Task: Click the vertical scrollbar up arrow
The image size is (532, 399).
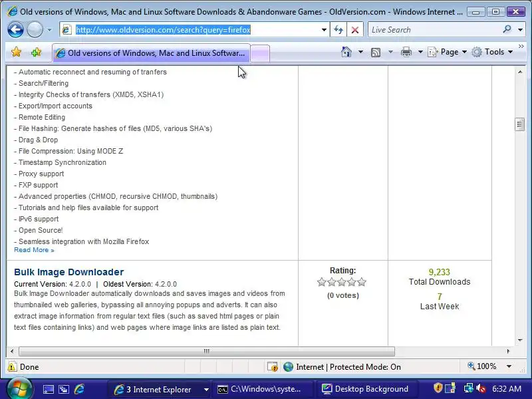Action: tap(520, 72)
